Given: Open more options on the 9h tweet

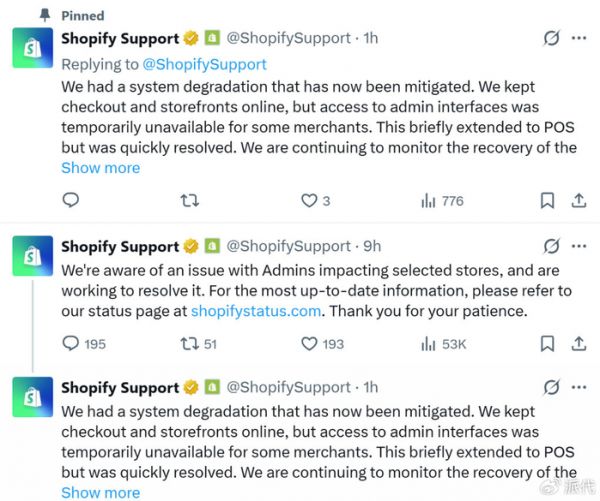Looking at the screenshot, I should click(x=579, y=245).
